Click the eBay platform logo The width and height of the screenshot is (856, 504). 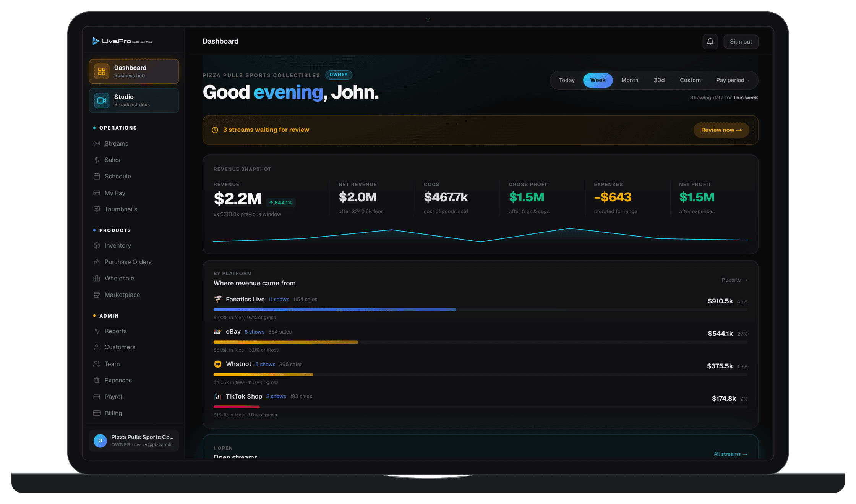(x=217, y=331)
